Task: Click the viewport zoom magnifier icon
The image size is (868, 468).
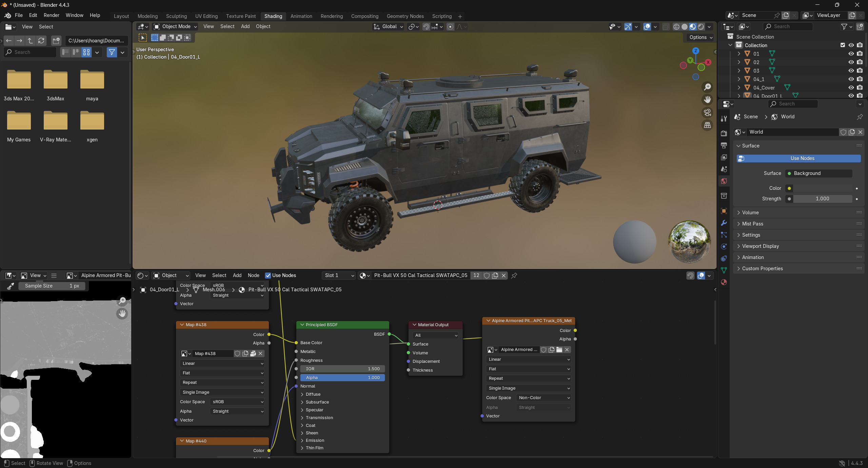Action: click(x=707, y=87)
